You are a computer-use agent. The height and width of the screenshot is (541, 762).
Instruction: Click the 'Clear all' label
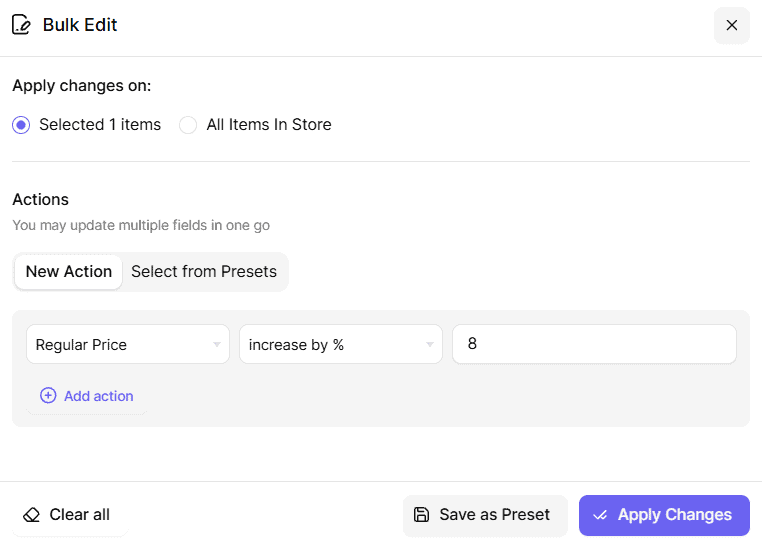tap(80, 514)
